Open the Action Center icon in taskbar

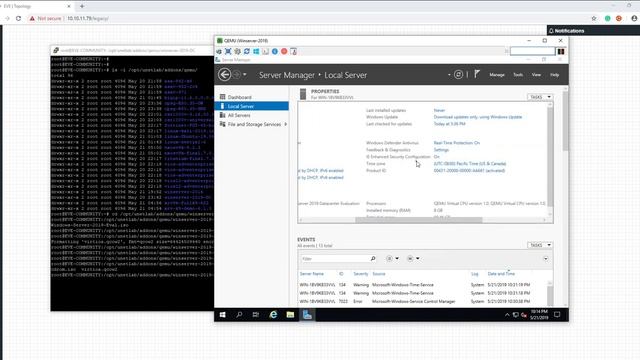(557, 315)
